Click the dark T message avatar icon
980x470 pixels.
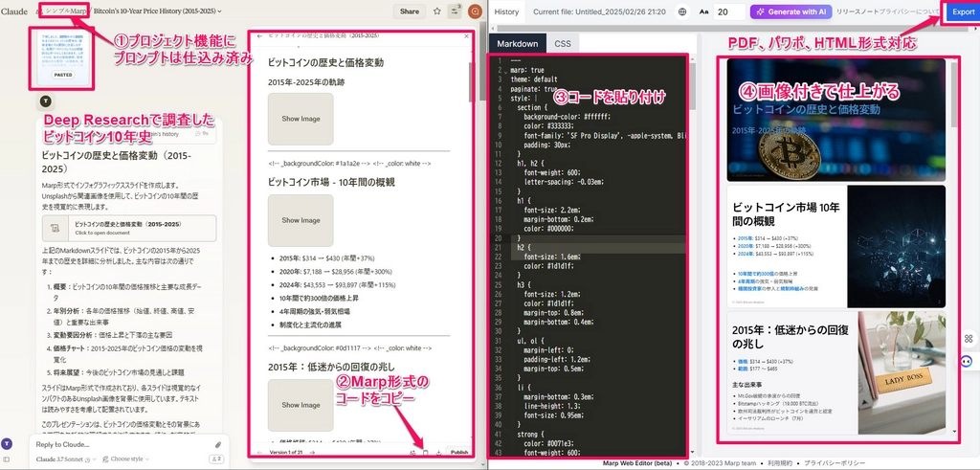click(x=46, y=100)
